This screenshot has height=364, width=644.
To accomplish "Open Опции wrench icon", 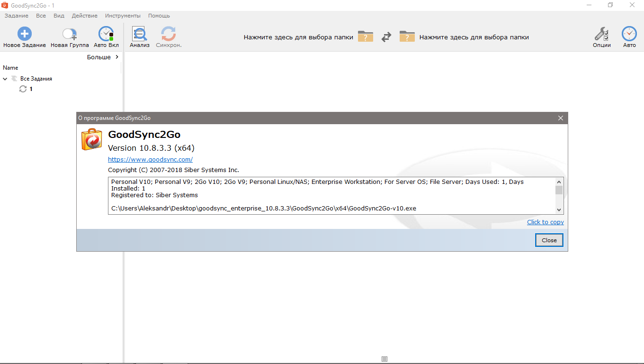I will coord(601,34).
